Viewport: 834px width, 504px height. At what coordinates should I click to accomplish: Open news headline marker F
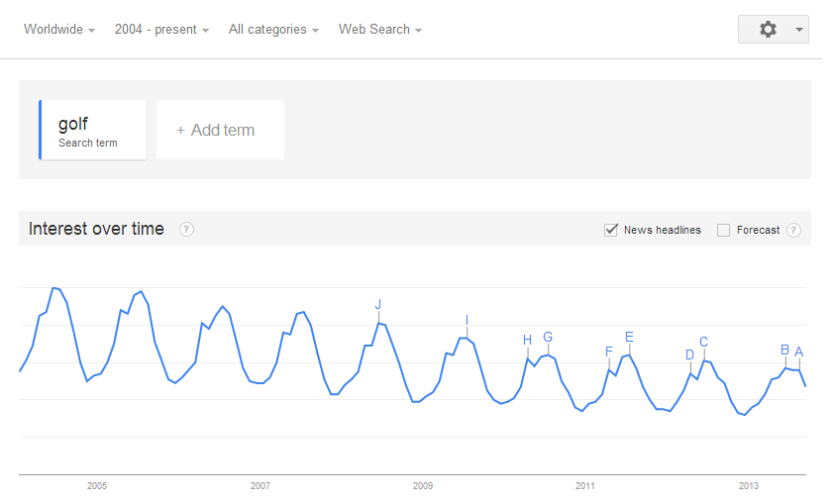point(609,352)
